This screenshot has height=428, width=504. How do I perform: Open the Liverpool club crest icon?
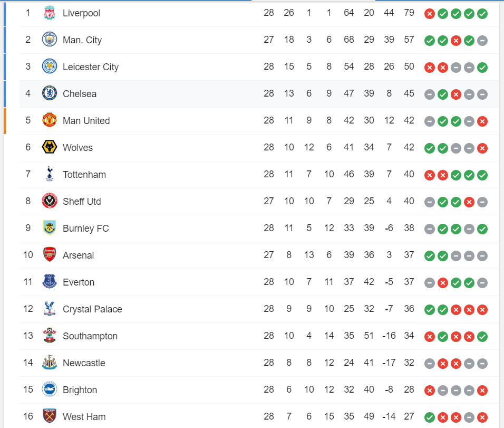pos(50,13)
